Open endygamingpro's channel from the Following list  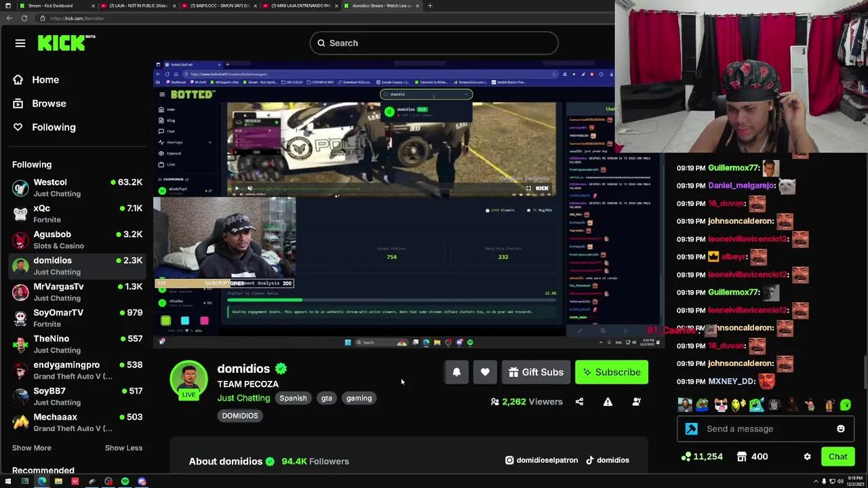click(x=77, y=370)
